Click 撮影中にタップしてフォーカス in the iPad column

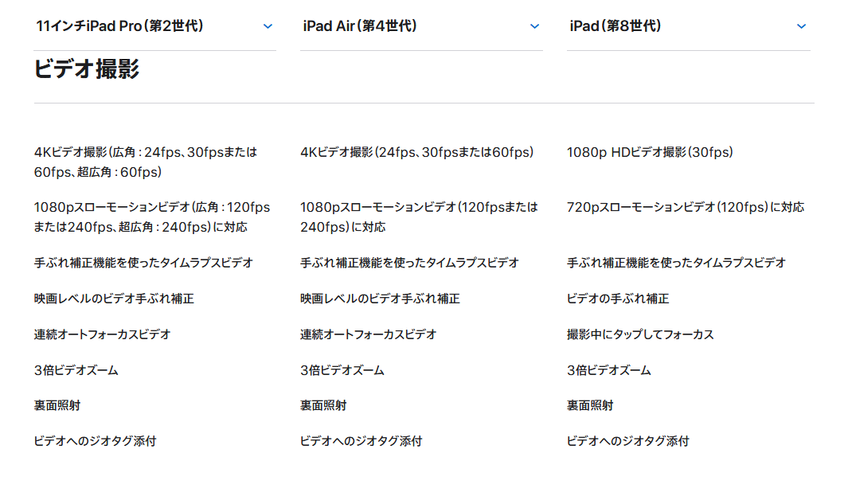640,334
